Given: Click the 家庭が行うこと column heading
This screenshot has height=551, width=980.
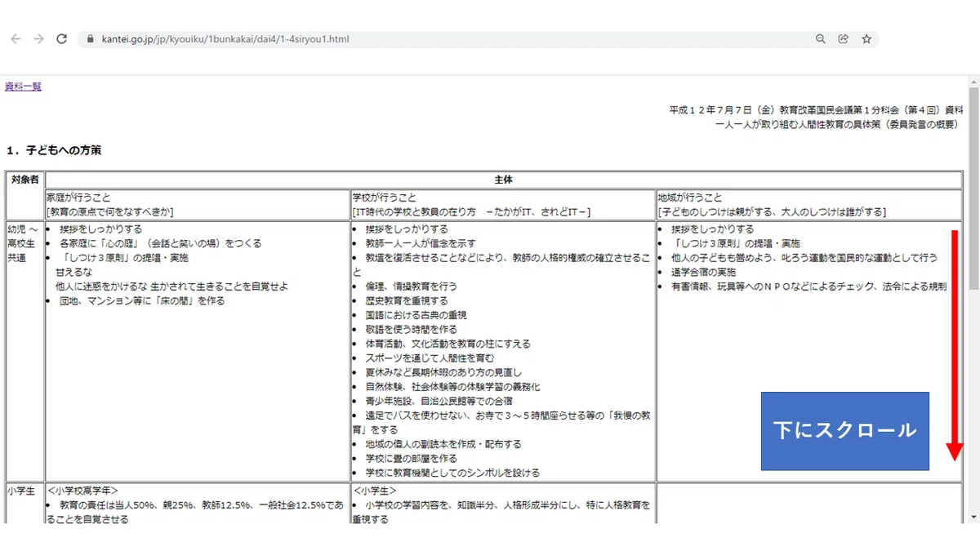Looking at the screenshot, I should (x=78, y=198).
